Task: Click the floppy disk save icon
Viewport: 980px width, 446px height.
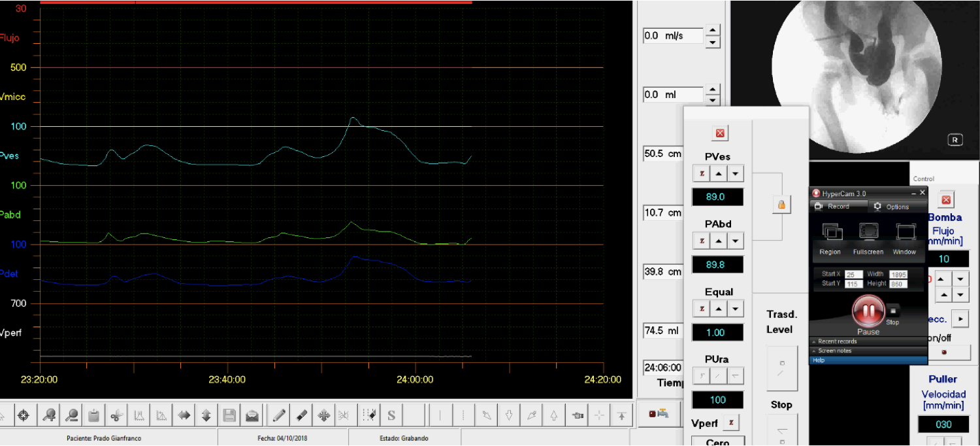Action: (x=229, y=415)
